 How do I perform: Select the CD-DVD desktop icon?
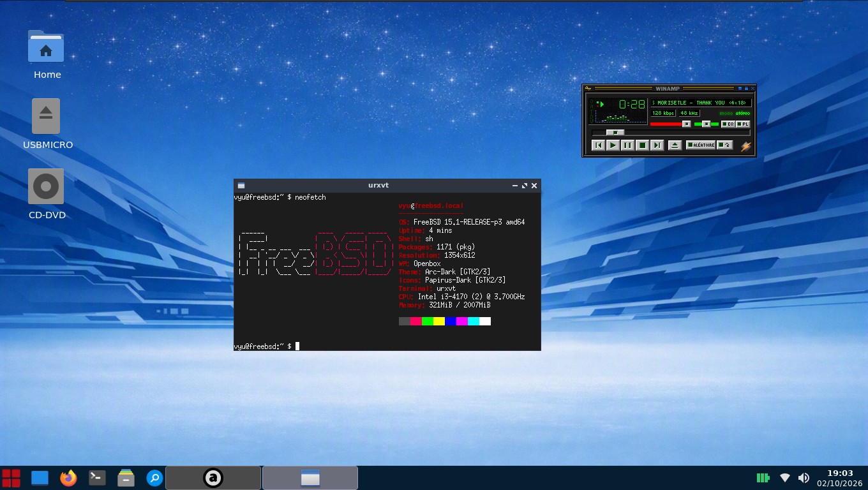click(46, 186)
